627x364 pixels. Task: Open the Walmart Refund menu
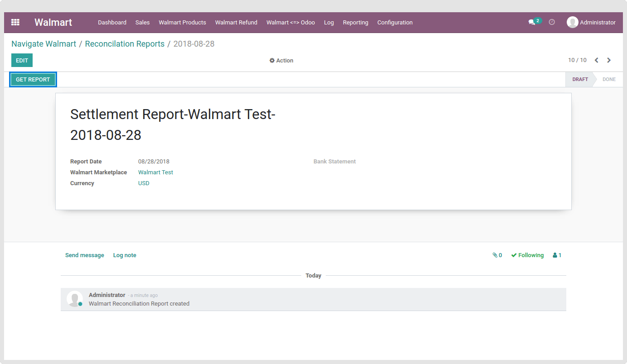tap(236, 23)
